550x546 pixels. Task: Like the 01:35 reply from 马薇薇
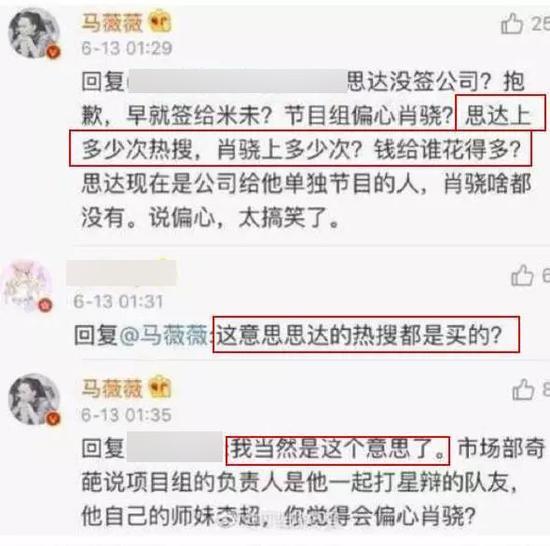click(x=523, y=389)
